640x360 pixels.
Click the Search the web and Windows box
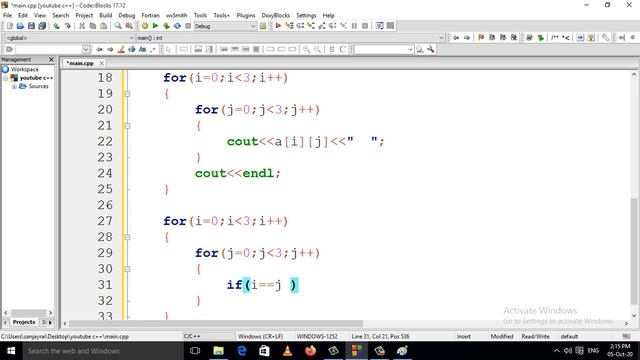[x=102, y=351]
